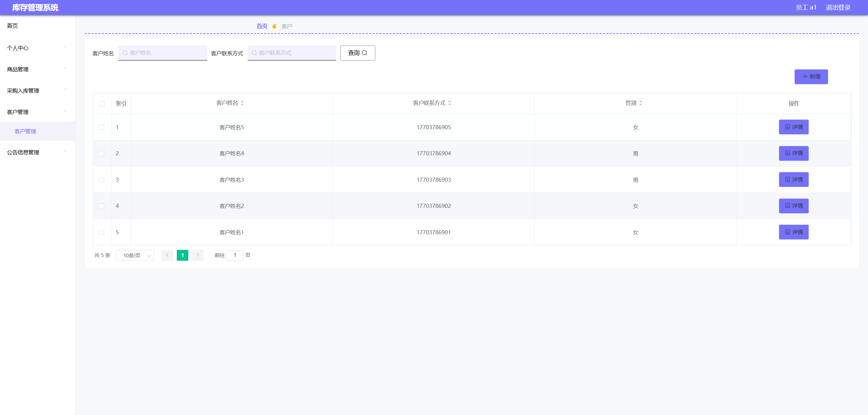868x415 pixels.
Task: Toggle the select-all header checkbox
Action: (102, 104)
